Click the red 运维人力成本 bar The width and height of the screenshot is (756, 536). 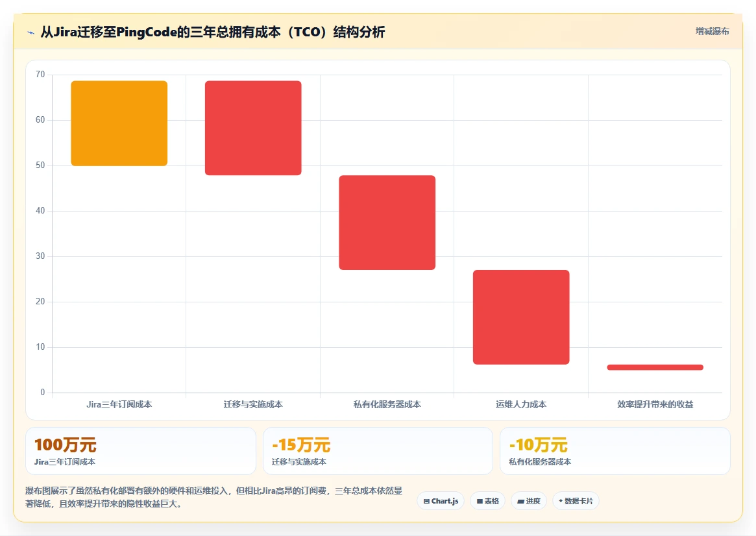[521, 317]
